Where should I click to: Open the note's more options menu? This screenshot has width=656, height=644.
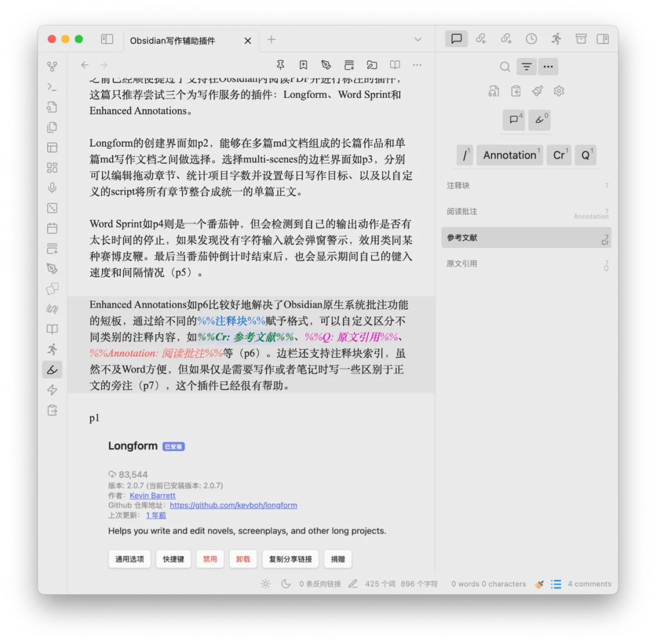[417, 65]
